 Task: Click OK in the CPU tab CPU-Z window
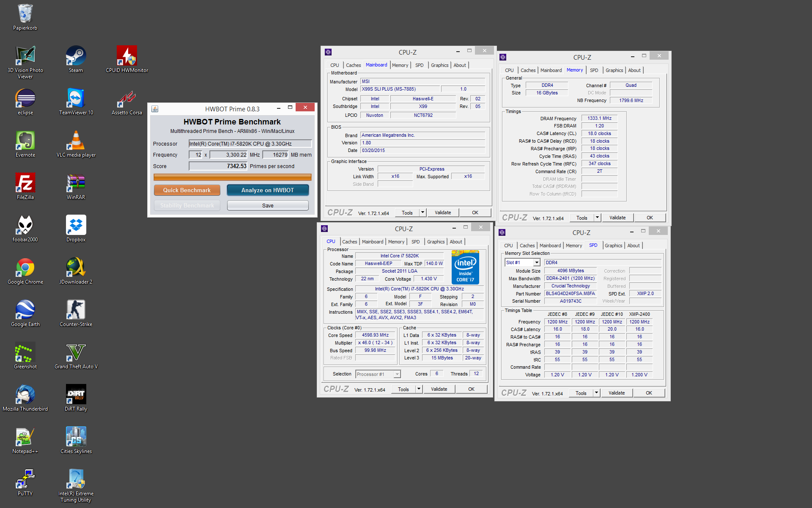(x=471, y=389)
